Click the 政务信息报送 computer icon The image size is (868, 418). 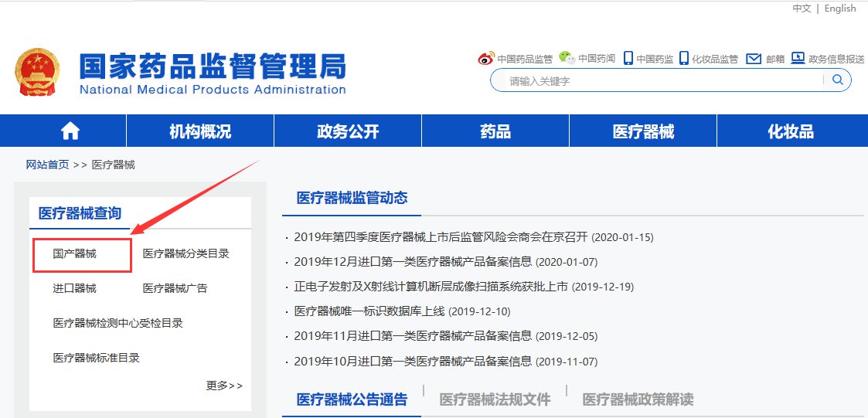pyautogui.click(x=798, y=59)
